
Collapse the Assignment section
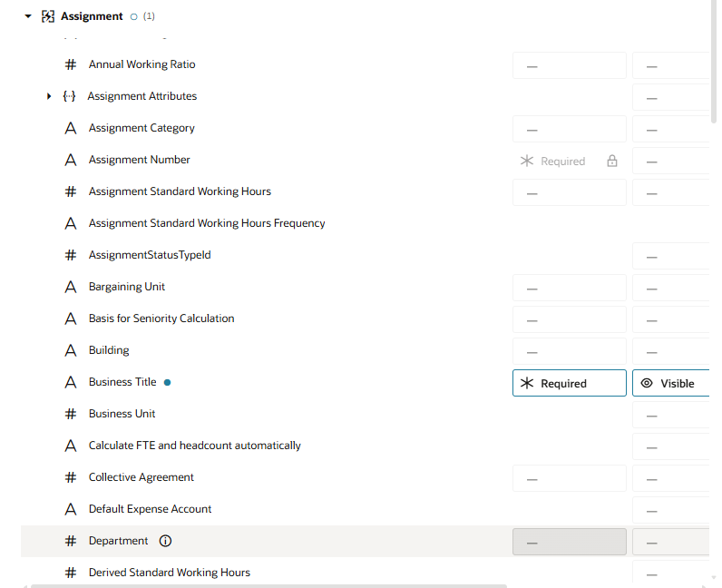click(28, 16)
